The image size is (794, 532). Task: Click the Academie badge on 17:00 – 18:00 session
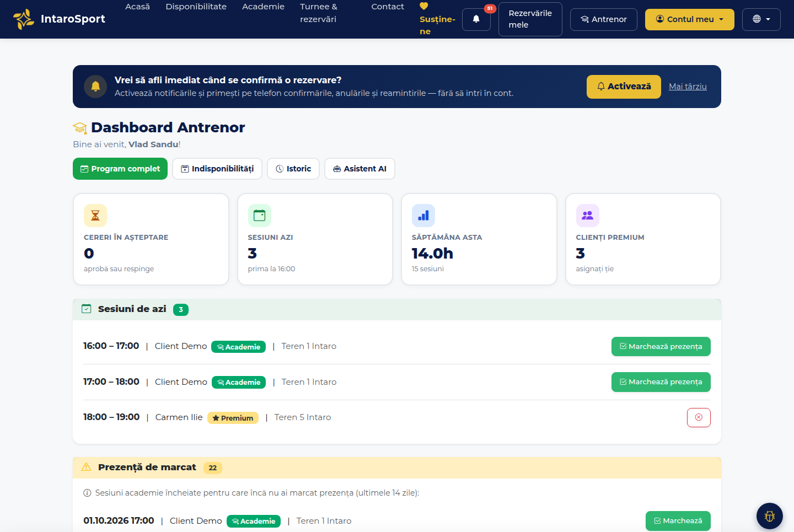(239, 382)
